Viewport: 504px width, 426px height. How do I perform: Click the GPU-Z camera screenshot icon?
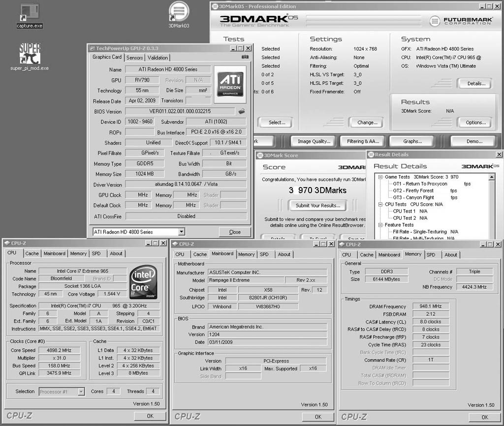pyautogui.click(x=245, y=57)
